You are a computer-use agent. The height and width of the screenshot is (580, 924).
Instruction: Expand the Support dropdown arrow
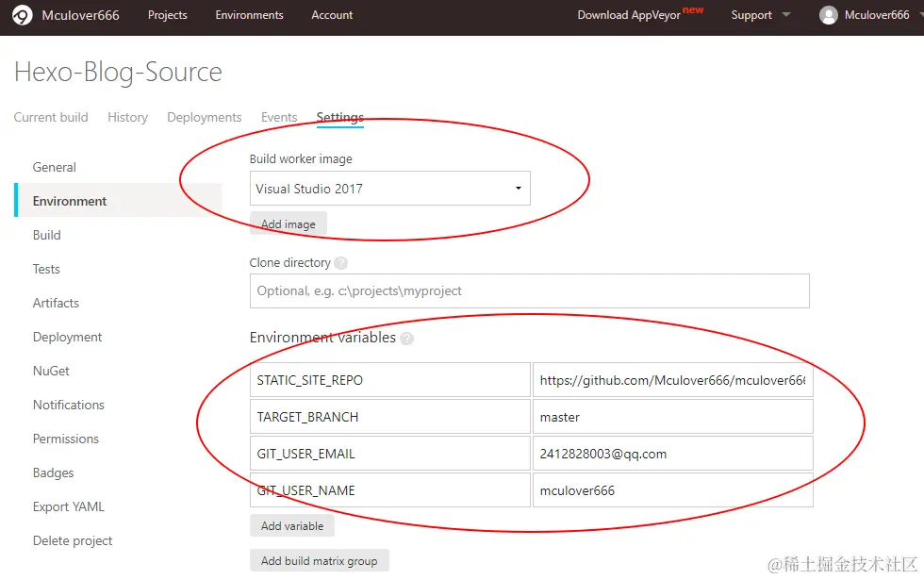pyautogui.click(x=786, y=15)
